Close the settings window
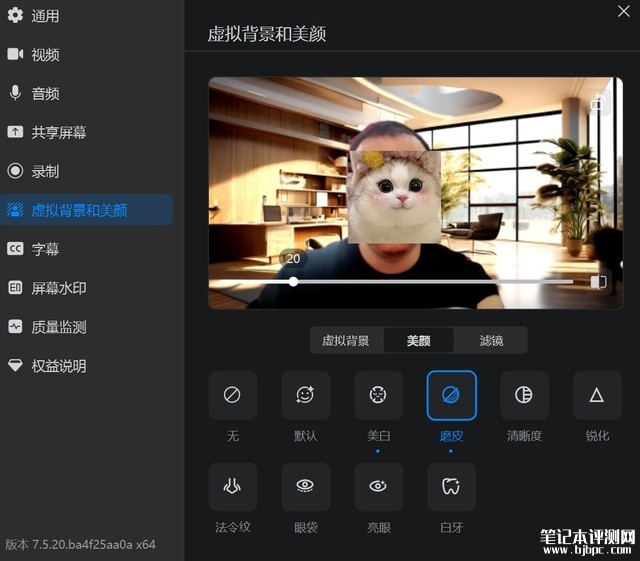 623,11
